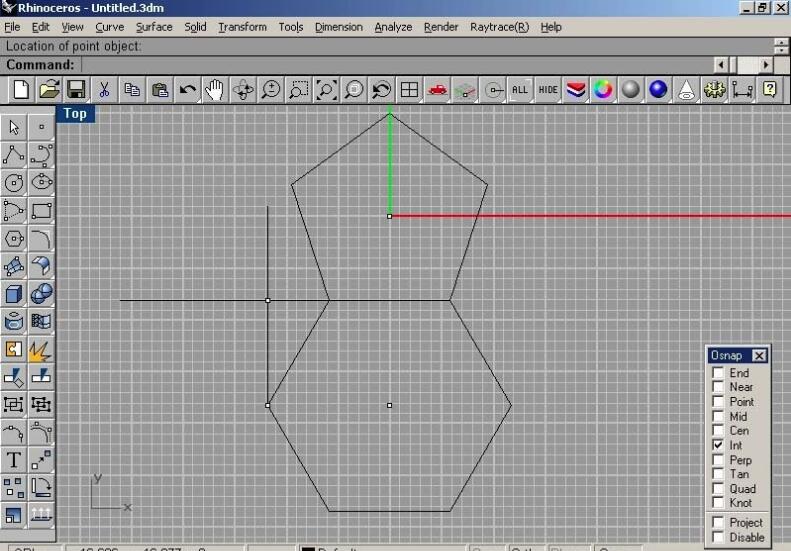The width and height of the screenshot is (791, 551).
Task: Click the Help question mark icon
Action: (769, 90)
